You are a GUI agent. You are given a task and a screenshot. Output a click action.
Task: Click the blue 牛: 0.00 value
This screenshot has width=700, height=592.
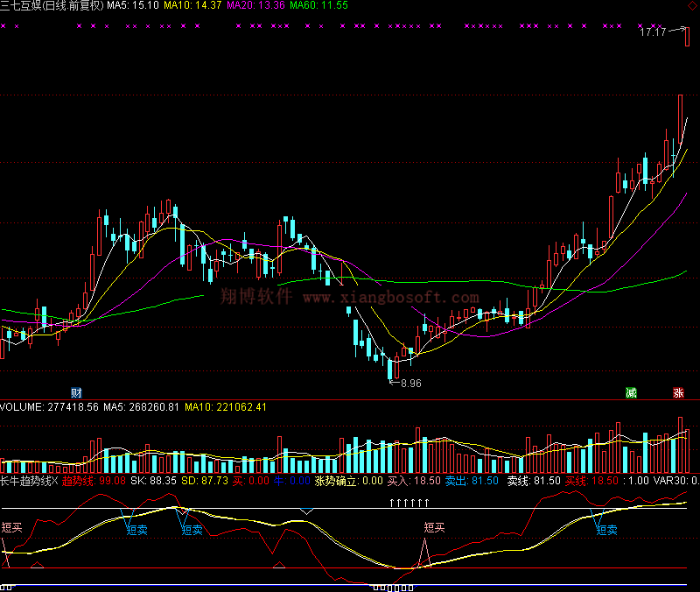tap(292, 481)
